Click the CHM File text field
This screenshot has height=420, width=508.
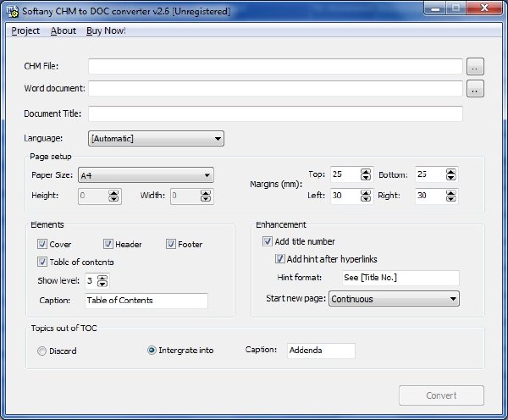pyautogui.click(x=275, y=66)
